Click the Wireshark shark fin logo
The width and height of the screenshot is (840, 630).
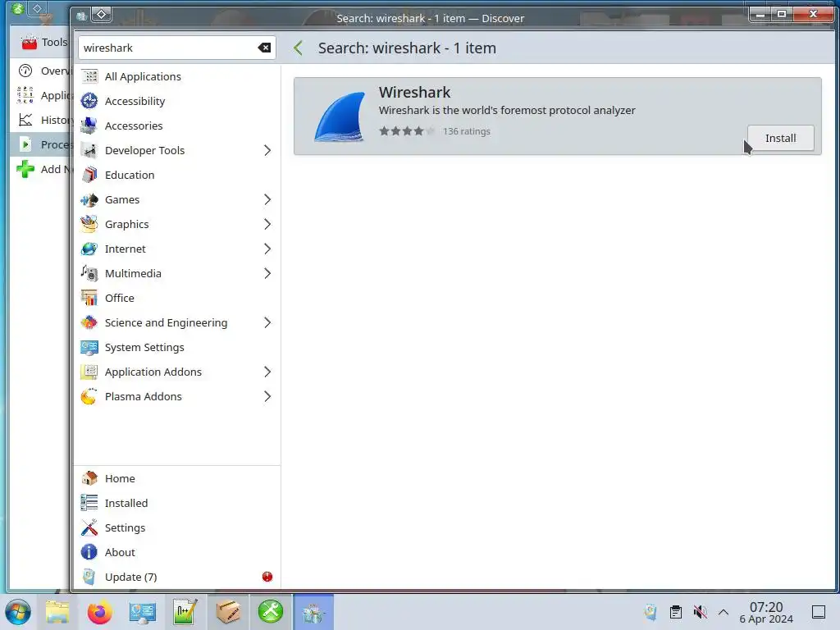340,116
